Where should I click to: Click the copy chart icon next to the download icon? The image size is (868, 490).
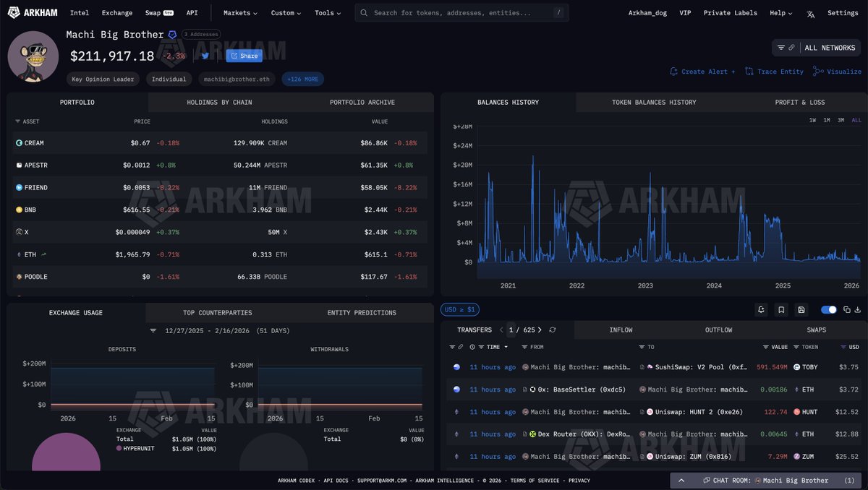tap(847, 309)
